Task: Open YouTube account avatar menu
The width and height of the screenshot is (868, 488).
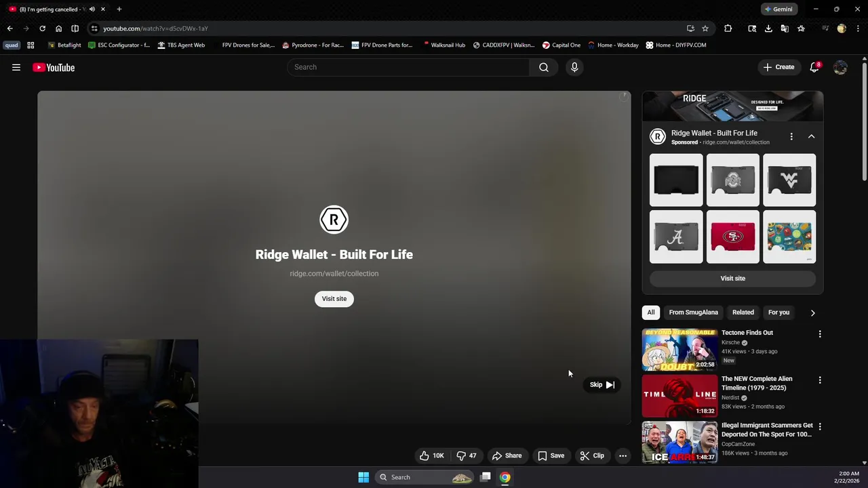Action: [x=840, y=67]
